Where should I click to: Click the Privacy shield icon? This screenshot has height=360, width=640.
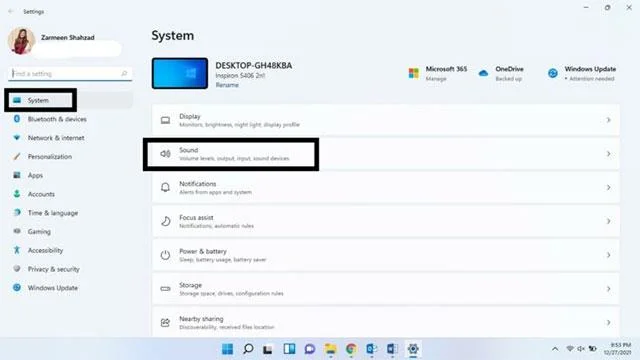tap(17, 269)
